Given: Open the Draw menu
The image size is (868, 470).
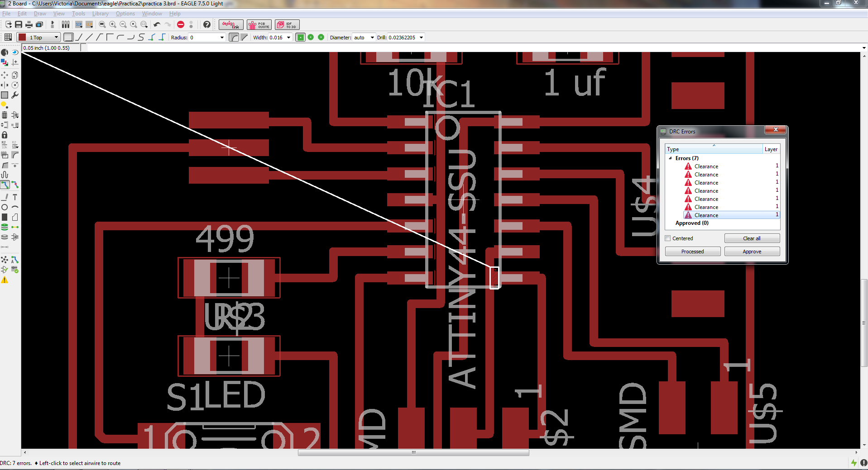Looking at the screenshot, I should point(40,14).
